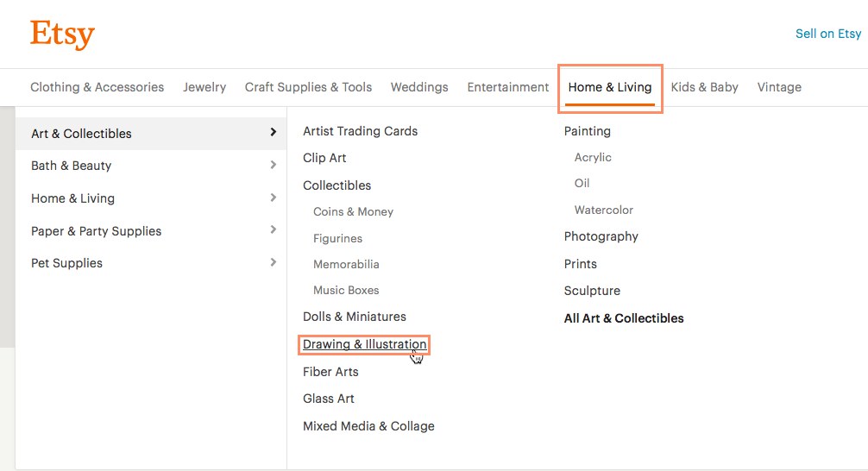
Task: Expand the Art & Collectibles chevron arrow
Action: click(x=273, y=133)
